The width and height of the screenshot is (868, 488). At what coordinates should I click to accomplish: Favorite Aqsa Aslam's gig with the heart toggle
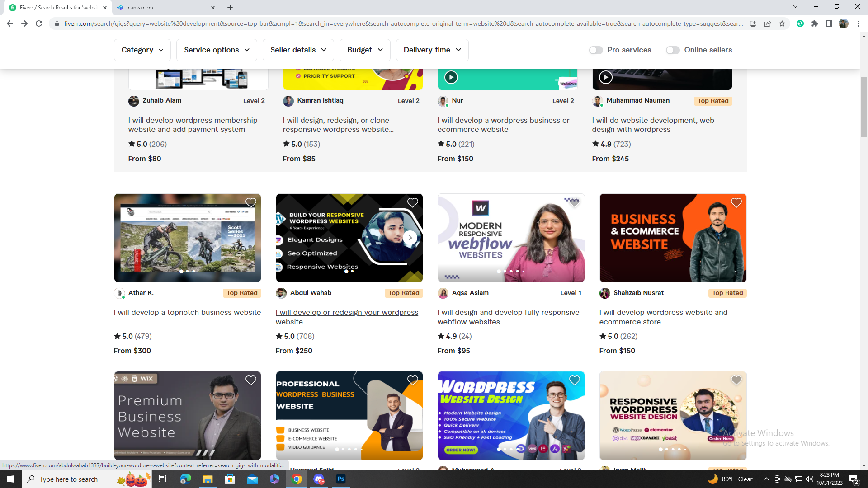pyautogui.click(x=575, y=203)
